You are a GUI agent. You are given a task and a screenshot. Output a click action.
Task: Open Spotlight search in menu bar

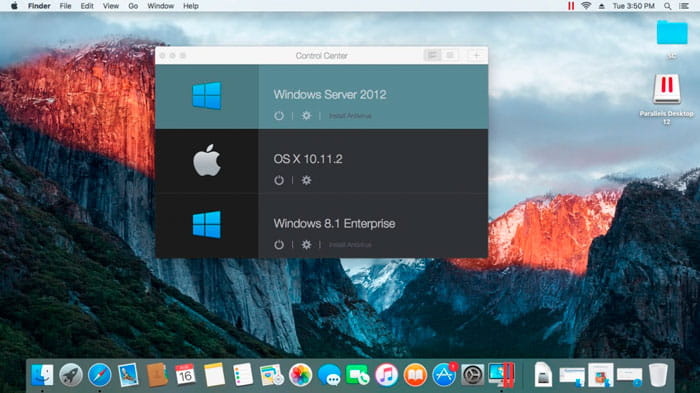667,6
